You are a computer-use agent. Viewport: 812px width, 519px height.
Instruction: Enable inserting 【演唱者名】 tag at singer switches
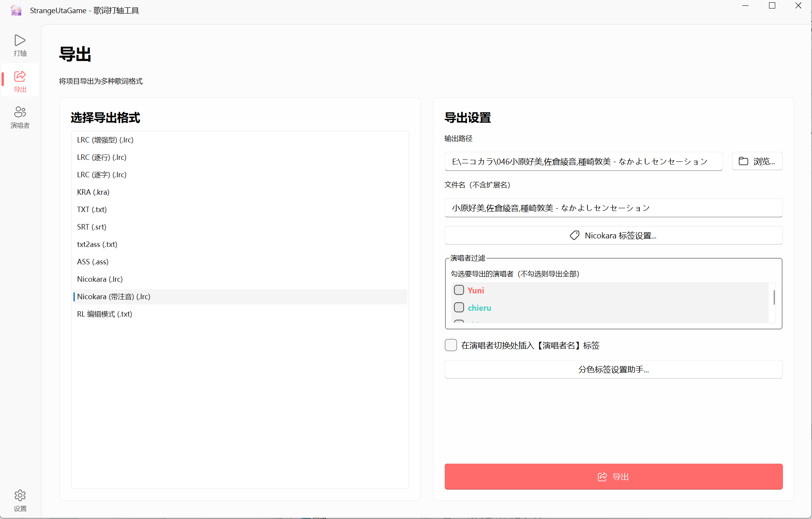point(451,345)
